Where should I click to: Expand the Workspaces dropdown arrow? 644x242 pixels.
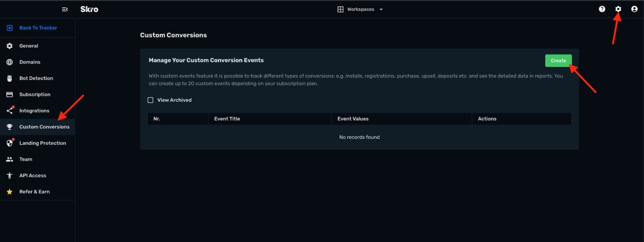[x=381, y=9]
